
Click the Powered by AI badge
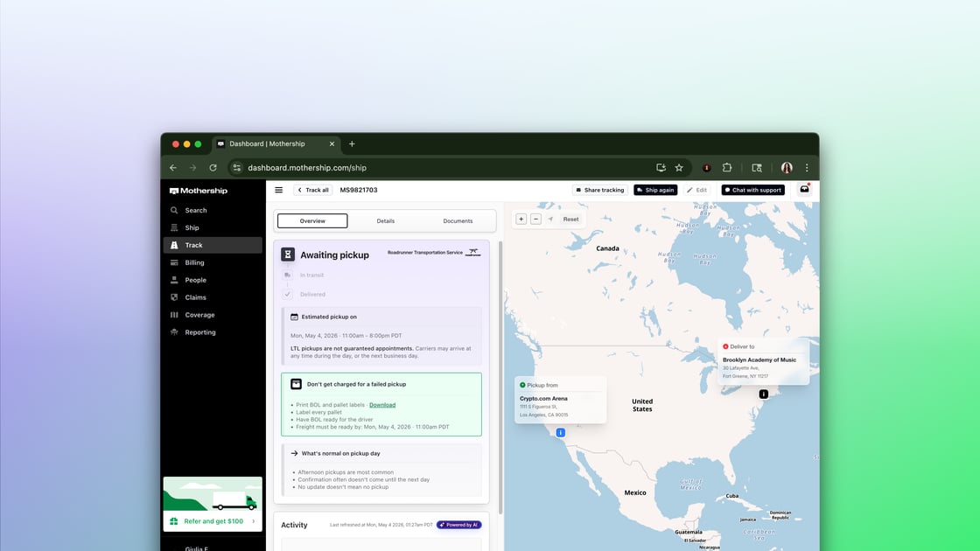pos(458,525)
